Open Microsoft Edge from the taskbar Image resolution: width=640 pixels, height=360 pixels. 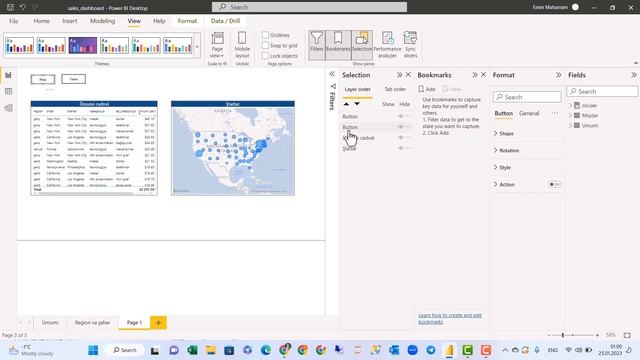tap(266, 350)
